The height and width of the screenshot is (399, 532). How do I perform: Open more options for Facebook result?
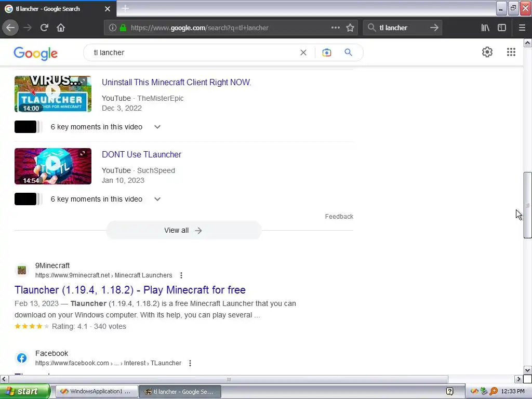point(190,363)
